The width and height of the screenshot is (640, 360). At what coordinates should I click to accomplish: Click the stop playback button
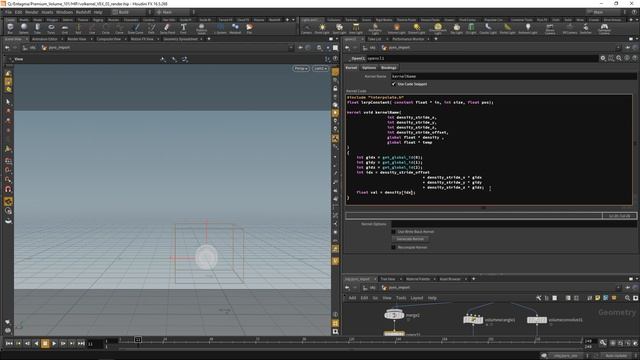pos(45,344)
